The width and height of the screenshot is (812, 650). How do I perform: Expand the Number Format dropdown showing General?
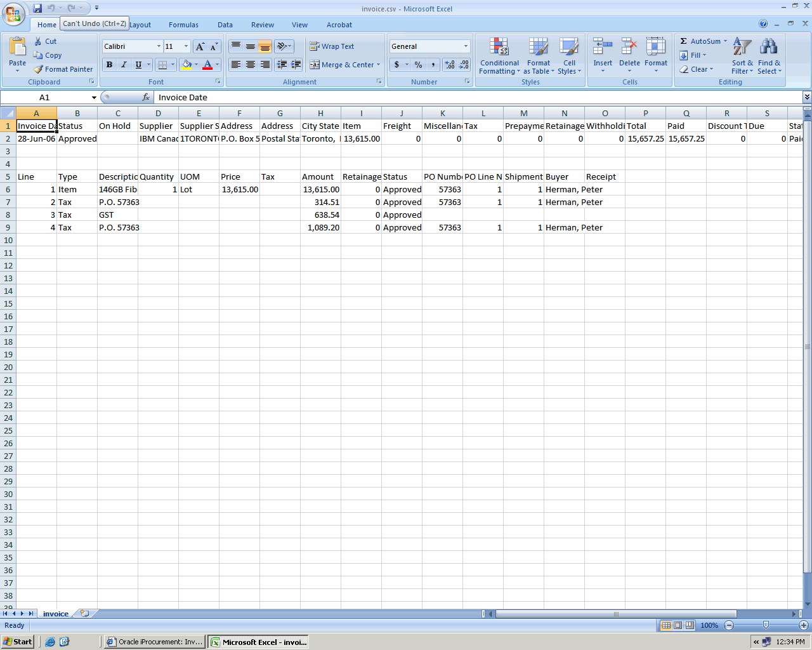pos(466,46)
